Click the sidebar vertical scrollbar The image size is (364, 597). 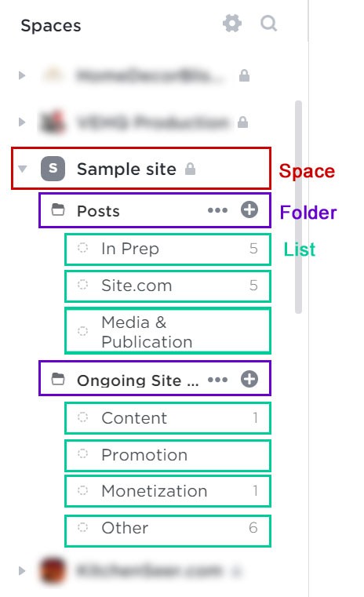coord(299,207)
